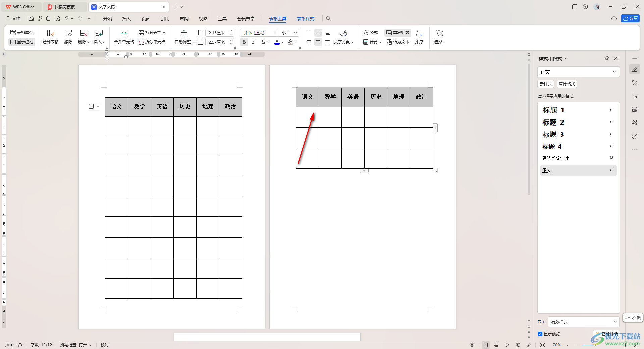
Task: Click the add row plus below second table
Action: [364, 171]
